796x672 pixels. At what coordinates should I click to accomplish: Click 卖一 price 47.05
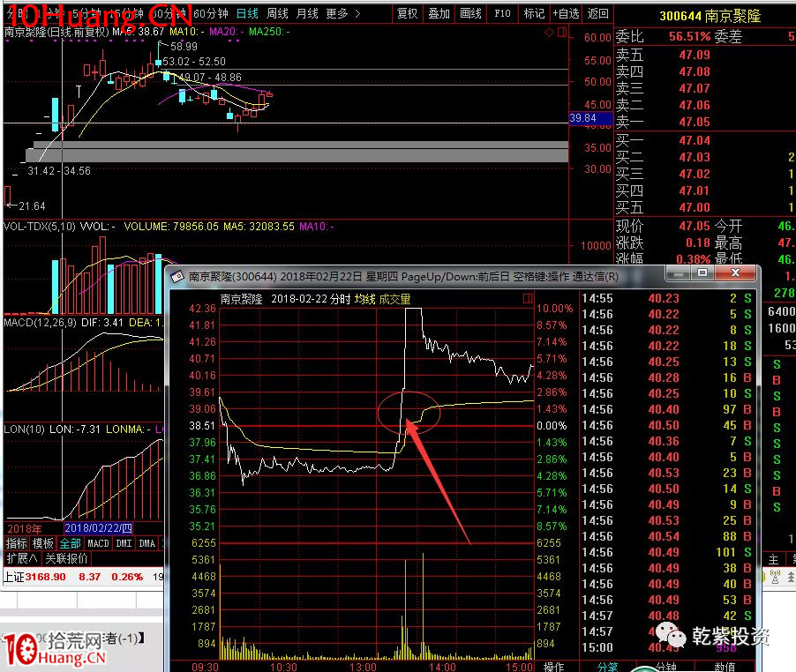click(x=695, y=122)
